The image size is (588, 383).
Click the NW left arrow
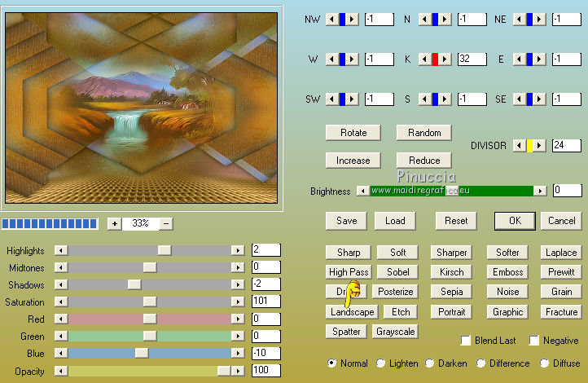coord(332,19)
